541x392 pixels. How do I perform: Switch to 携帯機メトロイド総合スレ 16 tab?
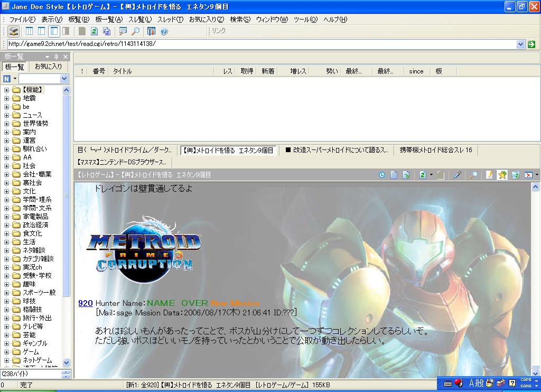tap(436, 150)
